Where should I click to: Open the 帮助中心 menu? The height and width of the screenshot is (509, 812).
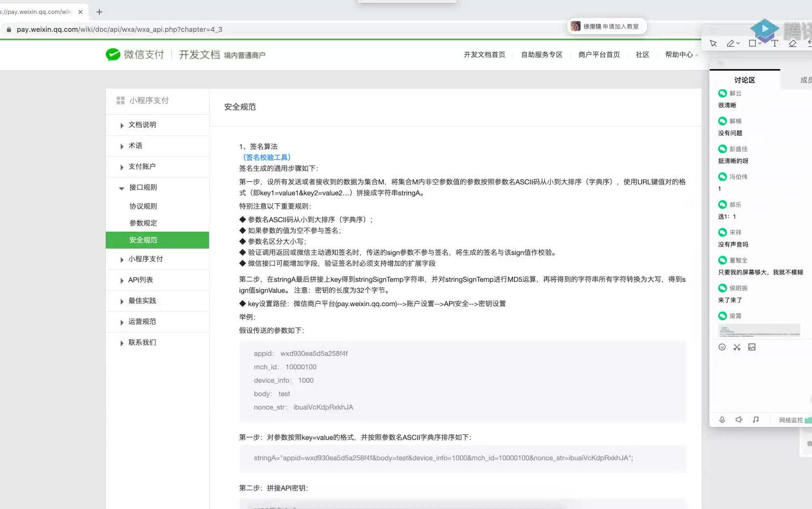pyautogui.click(x=678, y=55)
